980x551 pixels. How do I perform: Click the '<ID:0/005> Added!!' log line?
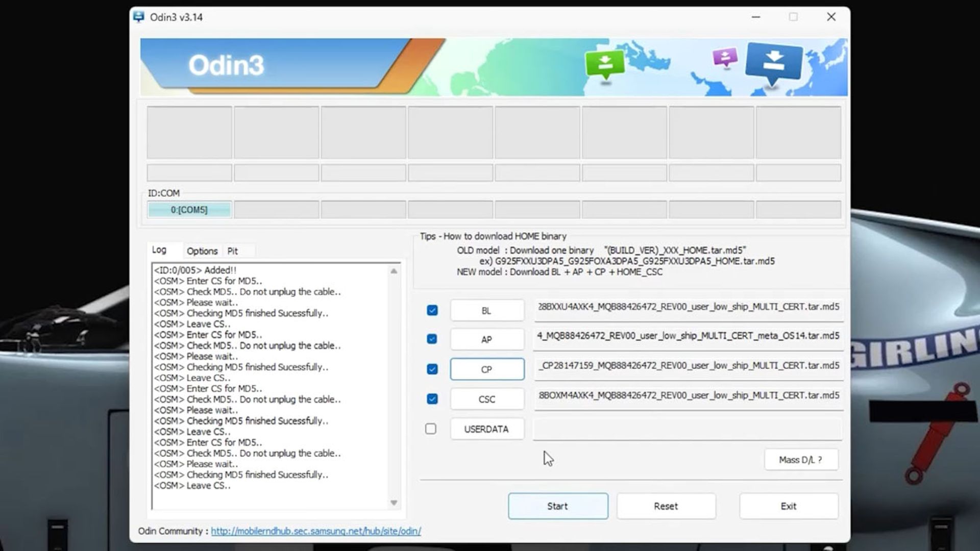click(x=195, y=270)
